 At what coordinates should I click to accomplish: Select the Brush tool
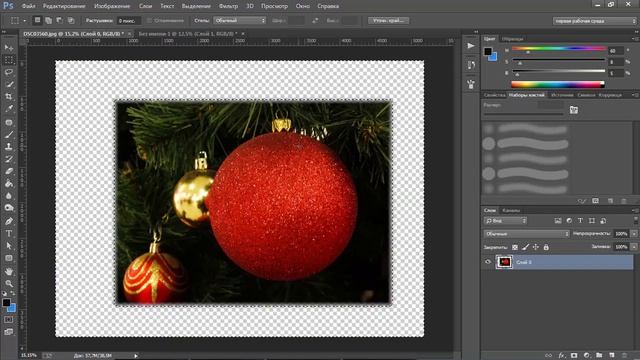pyautogui.click(x=9, y=134)
